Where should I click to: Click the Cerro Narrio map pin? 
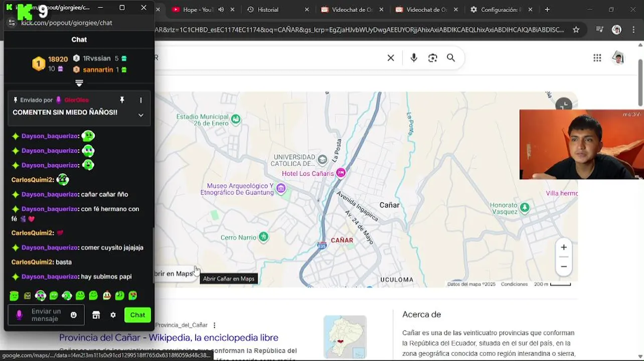(263, 237)
